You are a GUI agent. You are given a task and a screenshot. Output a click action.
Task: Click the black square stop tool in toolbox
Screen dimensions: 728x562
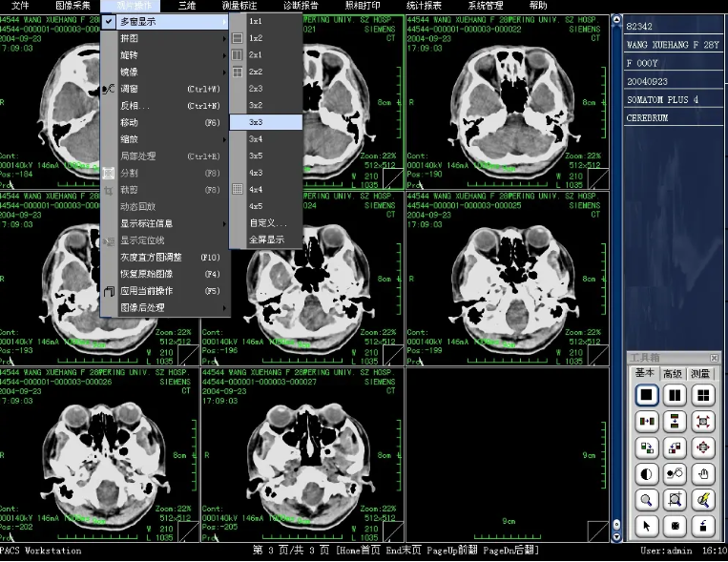675,527
